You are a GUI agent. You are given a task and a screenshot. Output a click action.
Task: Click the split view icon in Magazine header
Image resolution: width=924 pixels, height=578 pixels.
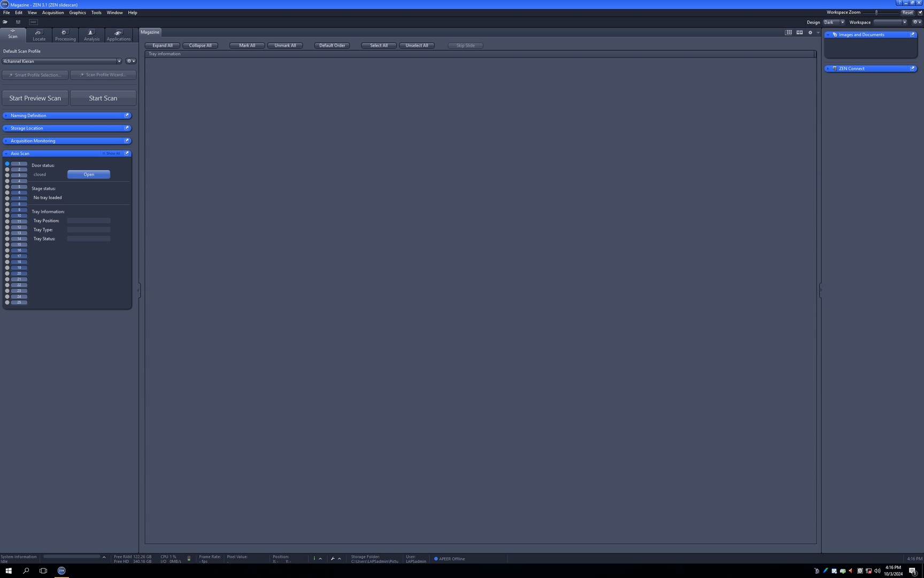coord(799,33)
